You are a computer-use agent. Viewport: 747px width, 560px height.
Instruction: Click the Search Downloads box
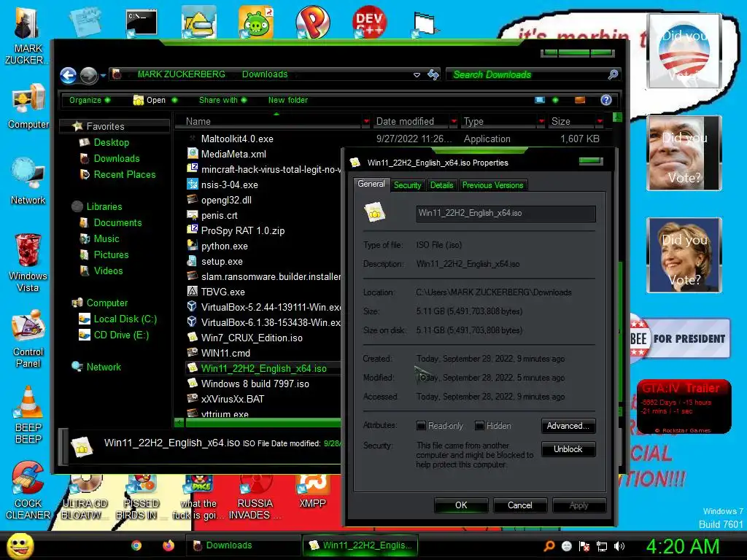click(527, 75)
